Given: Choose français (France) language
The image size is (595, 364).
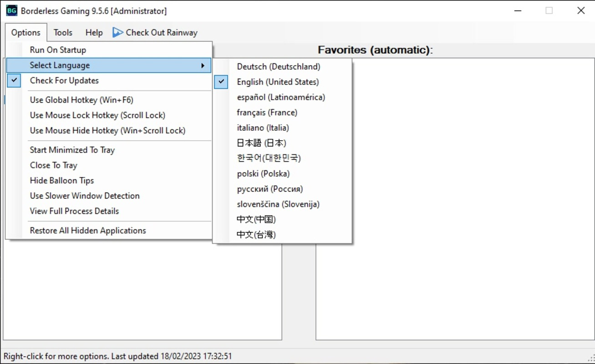Looking at the screenshot, I should pos(282,112).
